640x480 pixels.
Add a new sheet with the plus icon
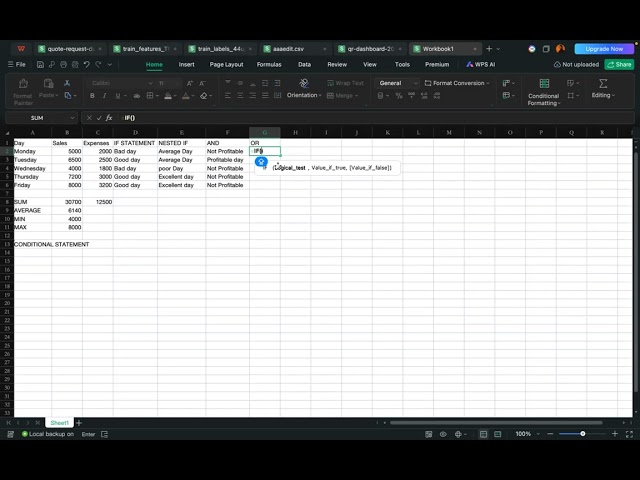79,423
